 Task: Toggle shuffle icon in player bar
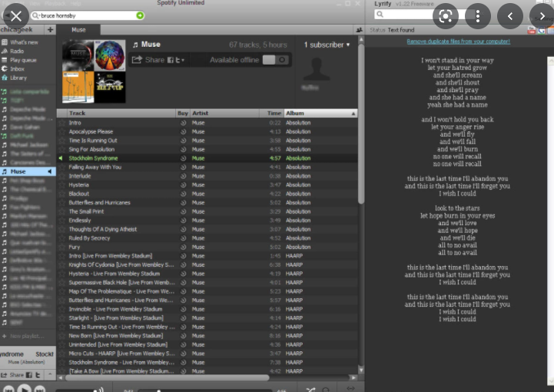click(x=310, y=390)
